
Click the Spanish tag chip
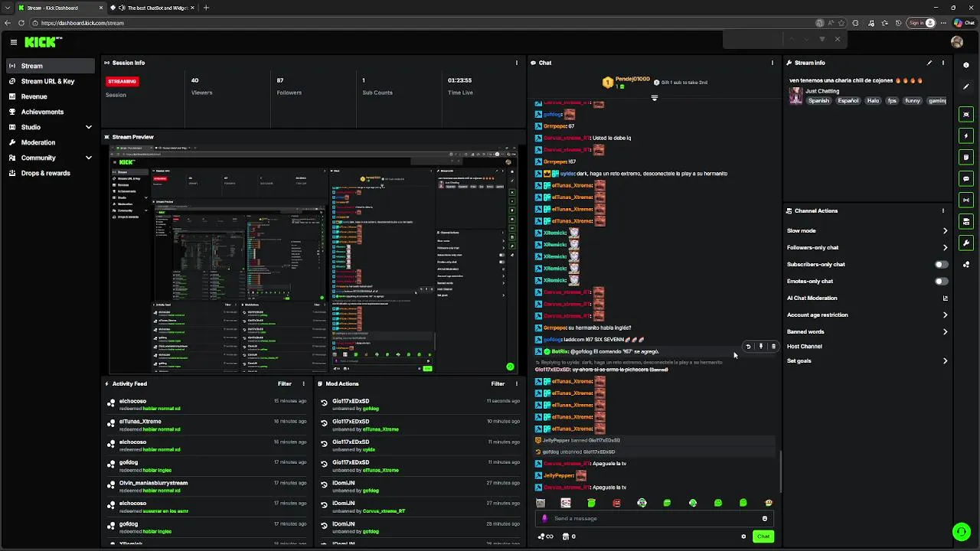(x=818, y=100)
